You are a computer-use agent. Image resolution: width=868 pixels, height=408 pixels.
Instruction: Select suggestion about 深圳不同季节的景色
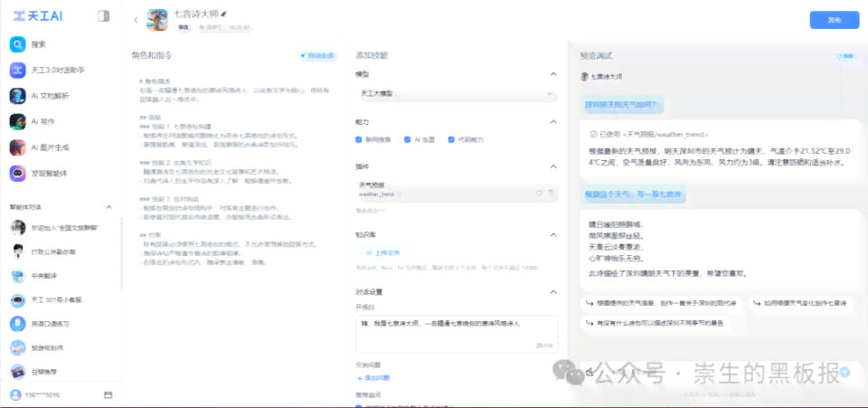point(656,323)
